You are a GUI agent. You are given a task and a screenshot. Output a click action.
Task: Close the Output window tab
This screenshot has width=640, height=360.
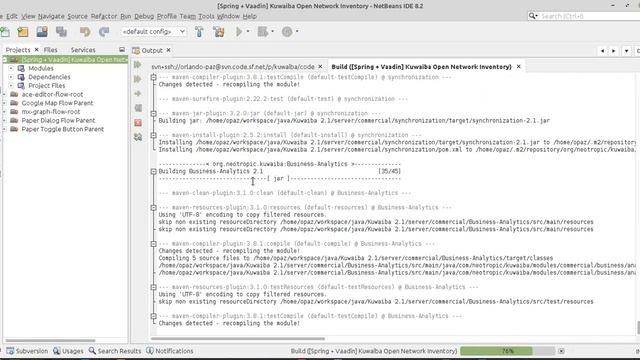tap(168, 50)
